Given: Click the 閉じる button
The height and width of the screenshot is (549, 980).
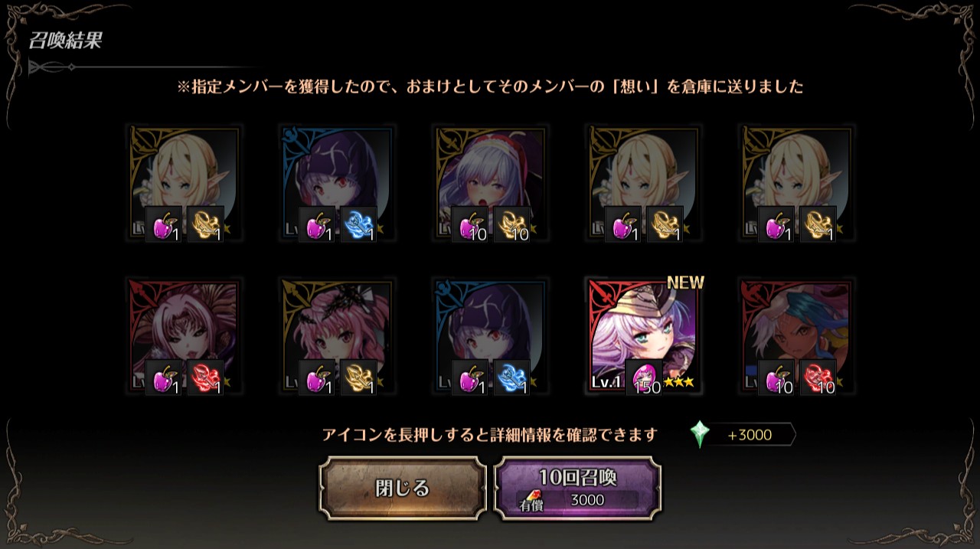Looking at the screenshot, I should coord(403,489).
